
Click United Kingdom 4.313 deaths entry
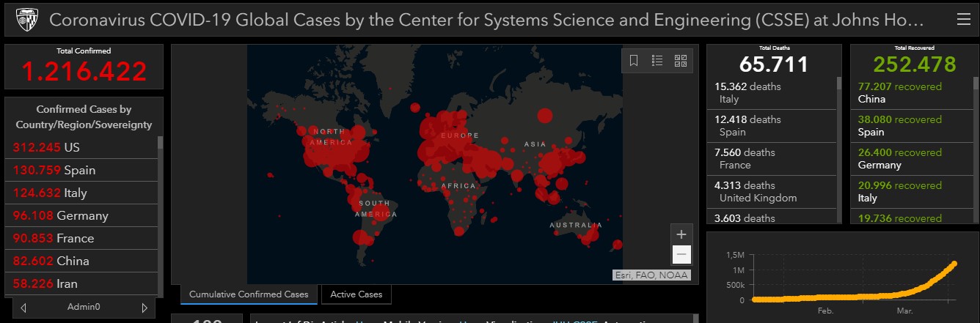772,192
